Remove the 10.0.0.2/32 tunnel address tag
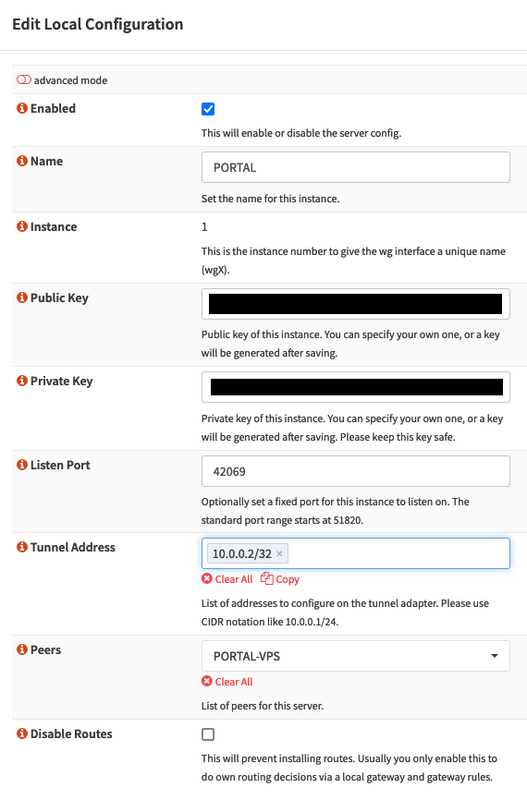 pos(279,554)
